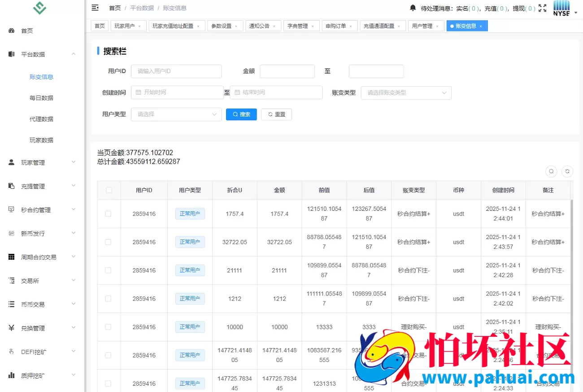This screenshot has width=583, height=392.
Task: Switch to the 字典管理 tab
Action: pos(302,26)
